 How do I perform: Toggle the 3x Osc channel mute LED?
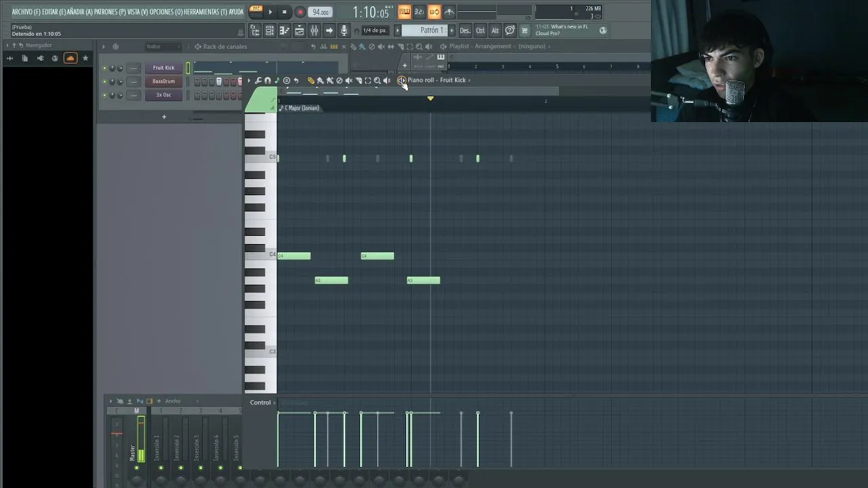pos(104,95)
